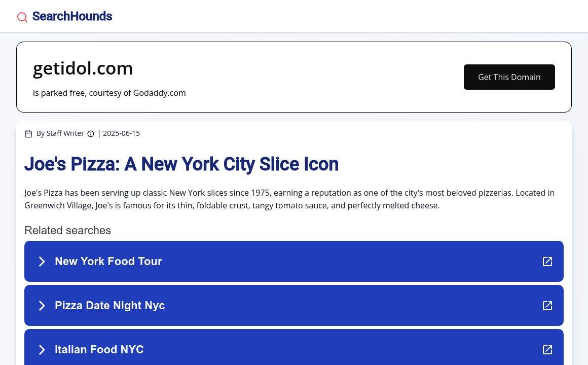
Task: Expand the Italian Food NYC chevron
Action: [x=42, y=350]
